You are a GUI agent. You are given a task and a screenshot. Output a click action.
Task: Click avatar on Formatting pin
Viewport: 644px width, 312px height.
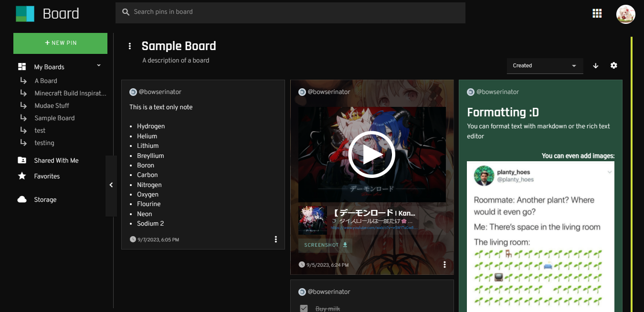[471, 92]
